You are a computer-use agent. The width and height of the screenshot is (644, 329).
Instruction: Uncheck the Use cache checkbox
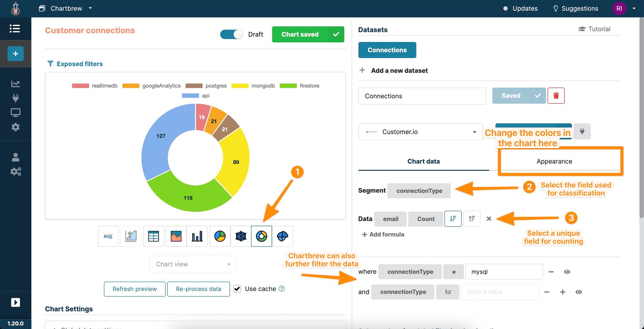[x=237, y=288]
